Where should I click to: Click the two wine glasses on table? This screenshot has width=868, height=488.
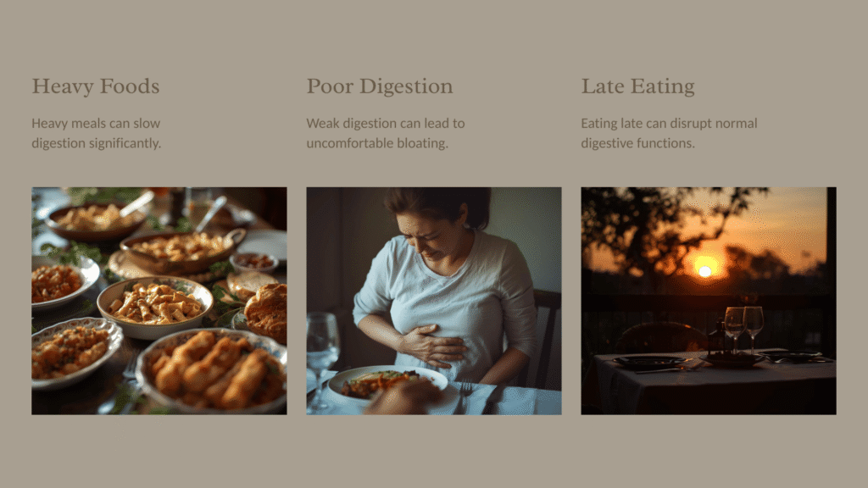click(744, 329)
